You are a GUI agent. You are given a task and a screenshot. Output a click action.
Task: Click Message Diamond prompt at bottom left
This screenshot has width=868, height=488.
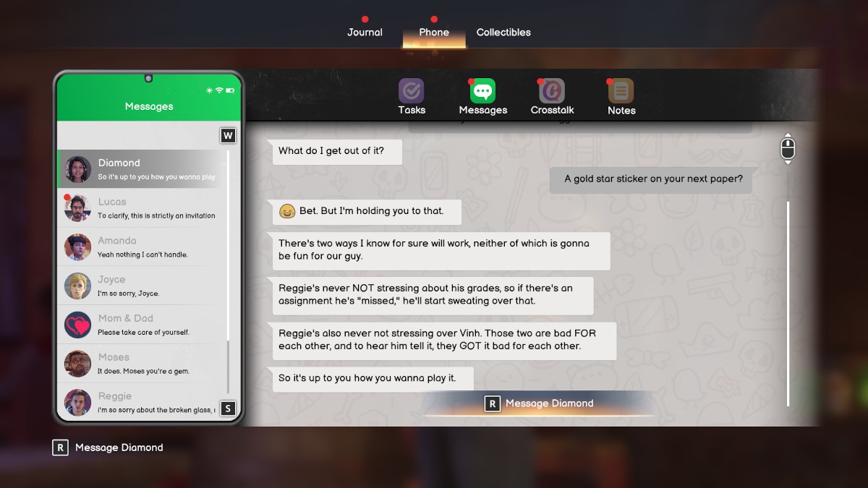coord(109,448)
